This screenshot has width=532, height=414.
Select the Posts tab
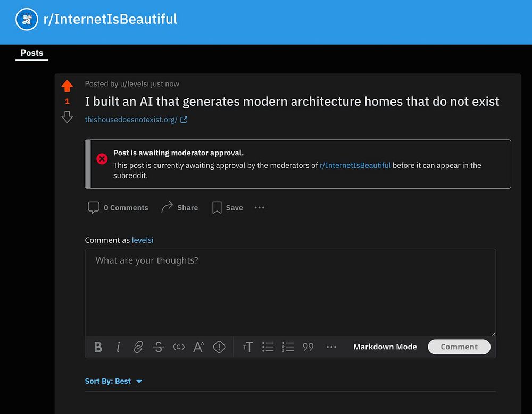click(32, 53)
